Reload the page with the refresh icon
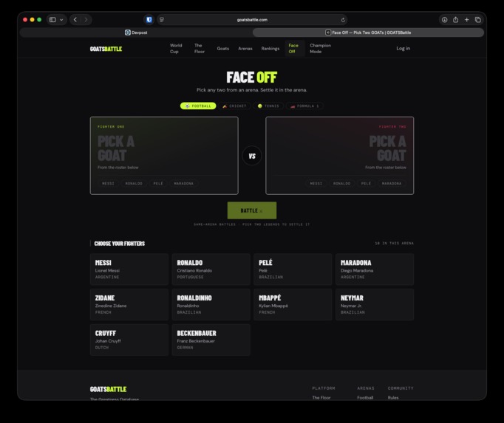Viewport: 504px width, 423px height. point(343,20)
